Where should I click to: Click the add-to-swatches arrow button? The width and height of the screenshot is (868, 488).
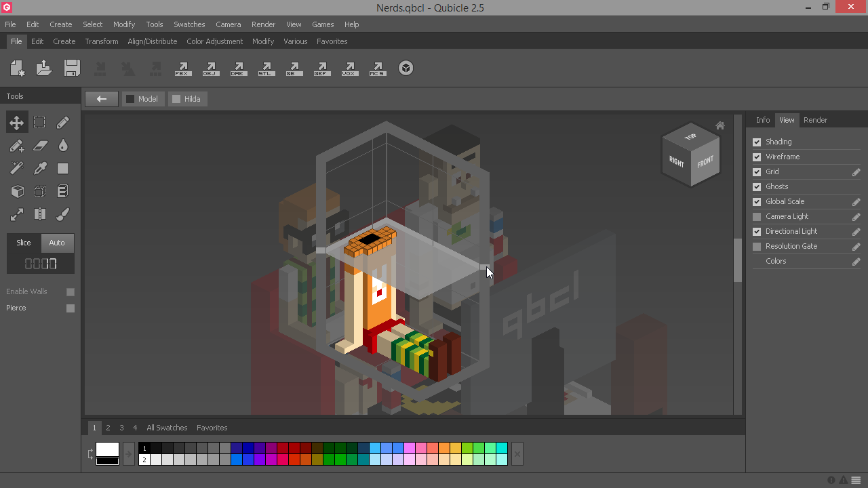pyautogui.click(x=128, y=454)
